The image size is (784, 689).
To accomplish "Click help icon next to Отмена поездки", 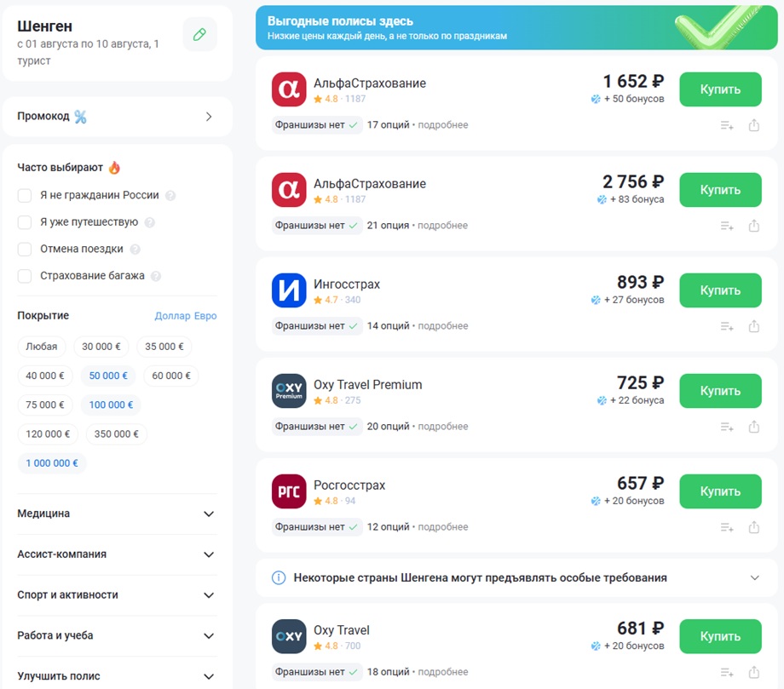I will (x=135, y=249).
